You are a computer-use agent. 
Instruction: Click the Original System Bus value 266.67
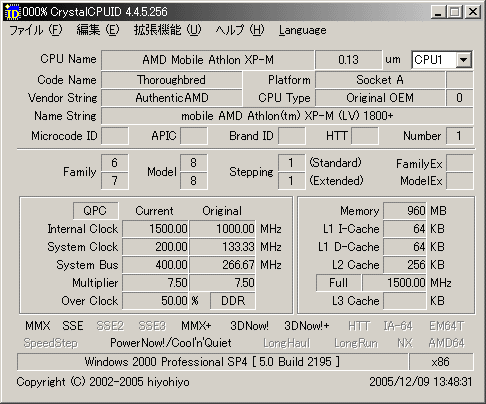(222, 265)
